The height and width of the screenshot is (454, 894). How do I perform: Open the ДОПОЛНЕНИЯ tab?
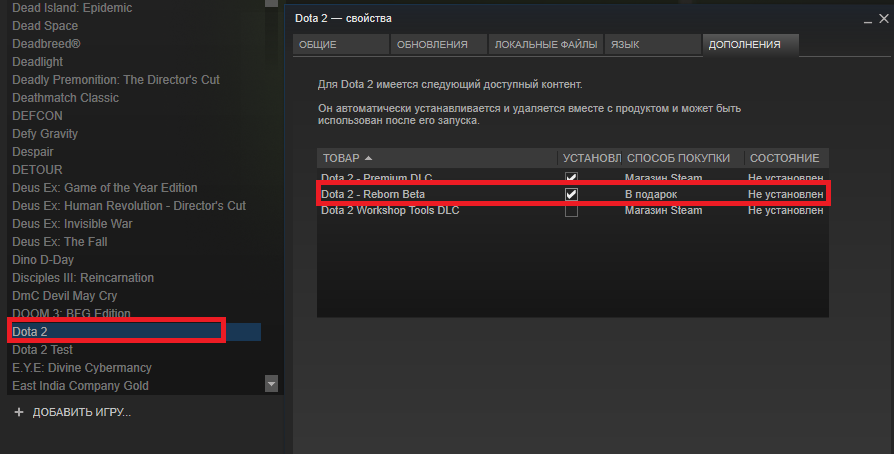pyautogui.click(x=750, y=44)
